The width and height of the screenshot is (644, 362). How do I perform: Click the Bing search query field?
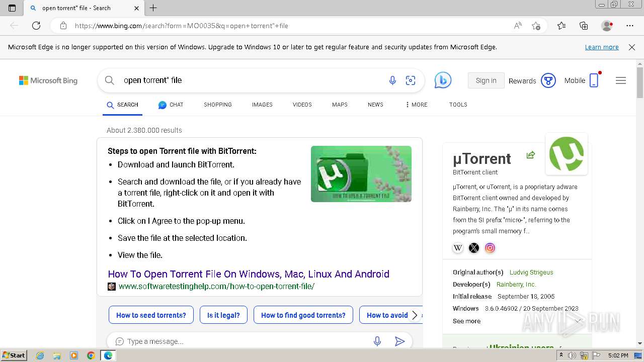coord(252,80)
